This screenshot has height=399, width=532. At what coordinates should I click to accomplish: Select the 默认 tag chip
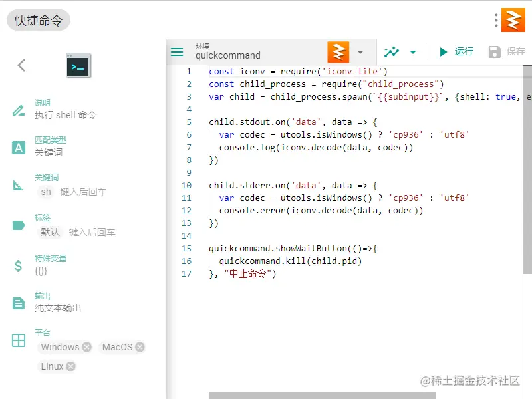coord(50,232)
